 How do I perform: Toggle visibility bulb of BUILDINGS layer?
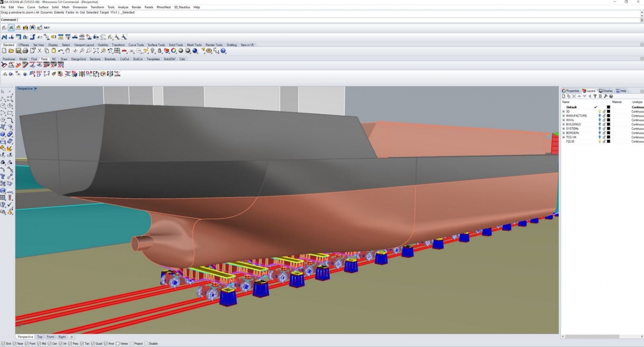tap(600, 125)
